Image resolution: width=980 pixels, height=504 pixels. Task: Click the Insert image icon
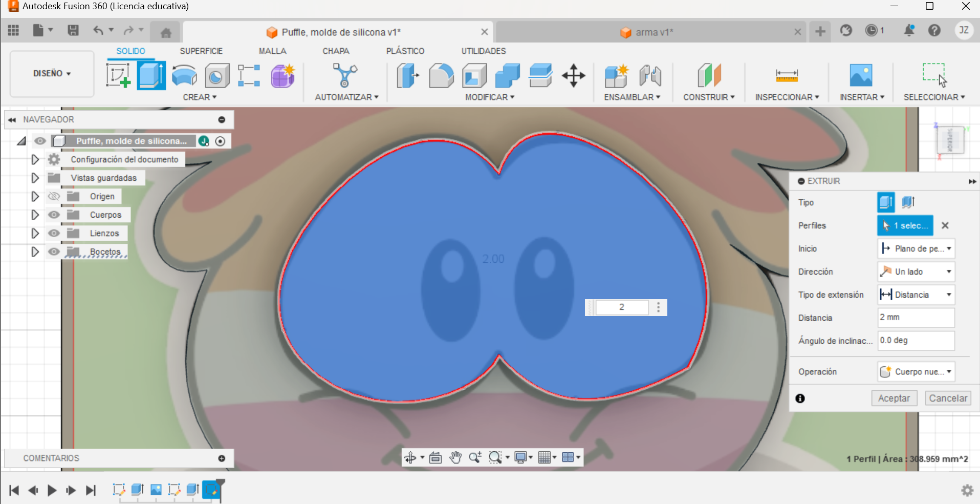pos(861,75)
